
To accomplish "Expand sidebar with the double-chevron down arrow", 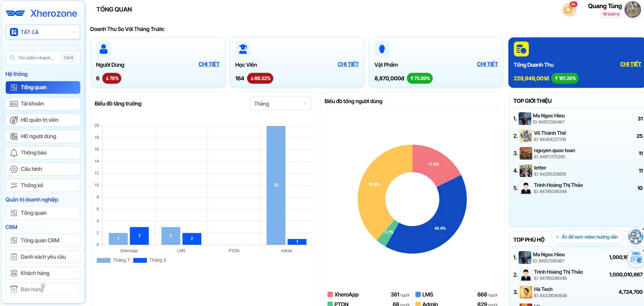I will [43, 286].
